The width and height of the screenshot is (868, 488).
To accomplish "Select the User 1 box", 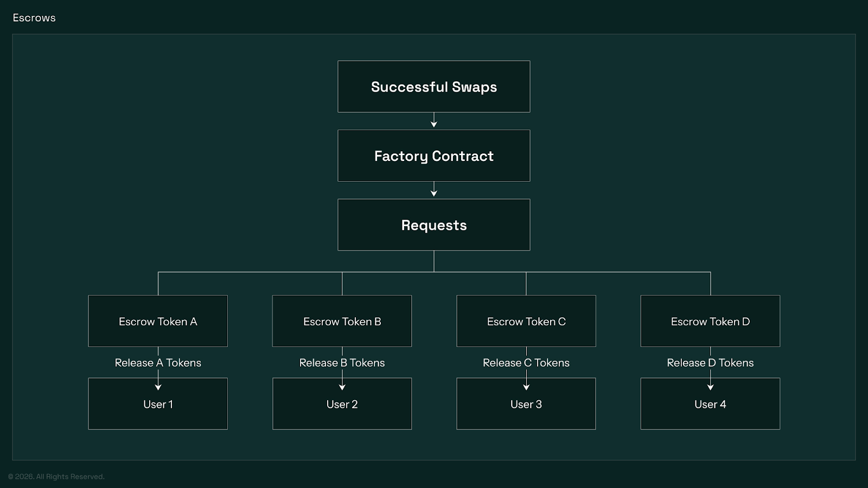I will point(158,404).
